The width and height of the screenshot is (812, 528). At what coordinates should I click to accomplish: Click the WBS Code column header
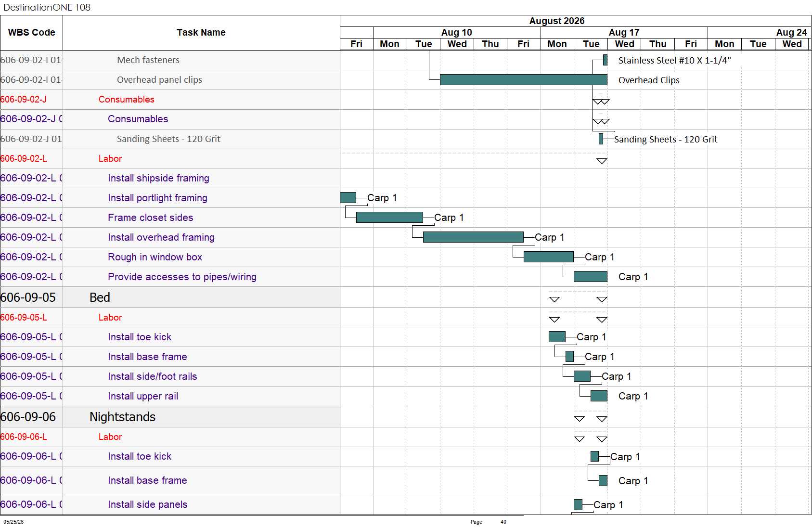coord(31,33)
